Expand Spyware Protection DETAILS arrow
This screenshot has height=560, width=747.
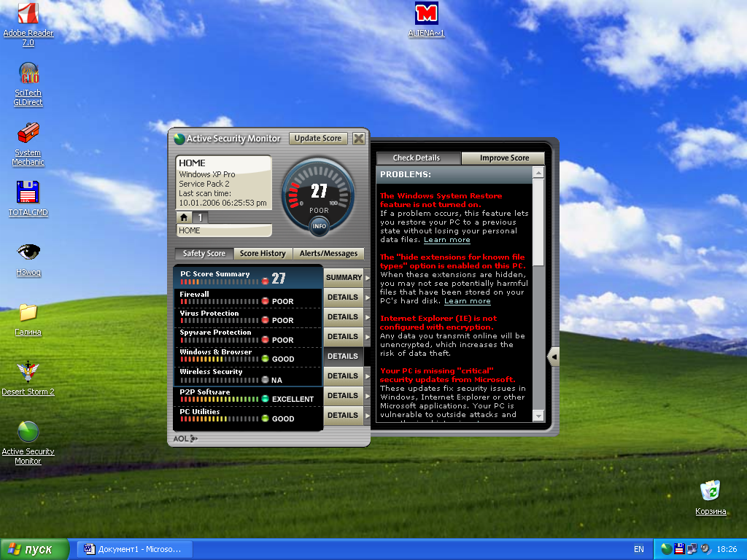pos(368,337)
